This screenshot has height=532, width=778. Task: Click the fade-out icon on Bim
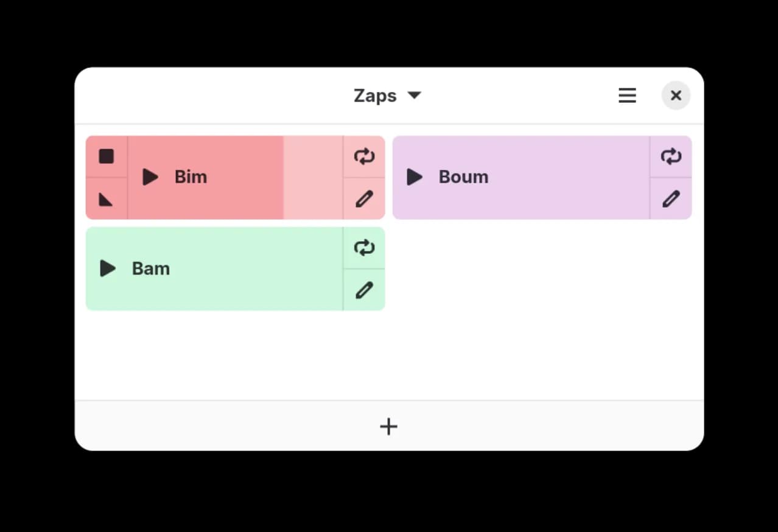tap(107, 199)
